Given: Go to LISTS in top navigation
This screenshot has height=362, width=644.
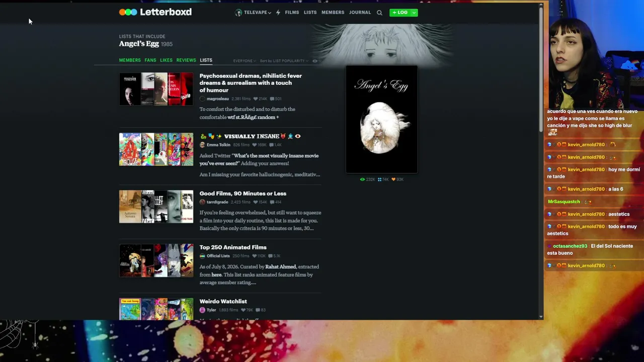Looking at the screenshot, I should (310, 13).
